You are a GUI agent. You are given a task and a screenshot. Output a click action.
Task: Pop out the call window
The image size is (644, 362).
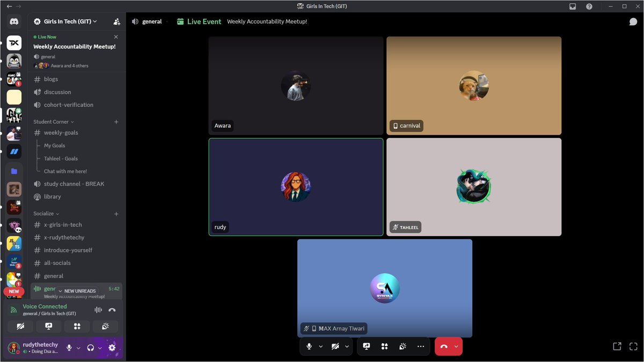click(617, 346)
